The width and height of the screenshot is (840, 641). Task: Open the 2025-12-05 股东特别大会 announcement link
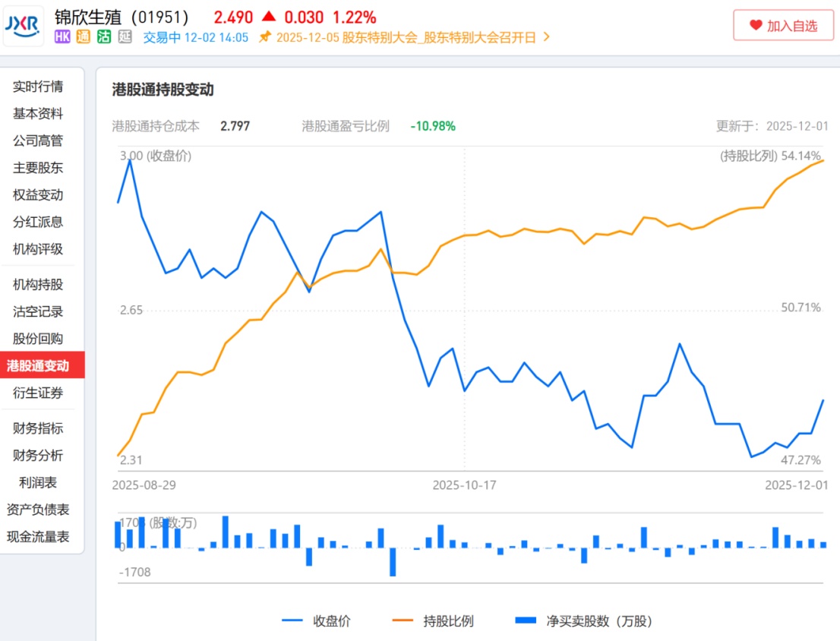pos(406,37)
